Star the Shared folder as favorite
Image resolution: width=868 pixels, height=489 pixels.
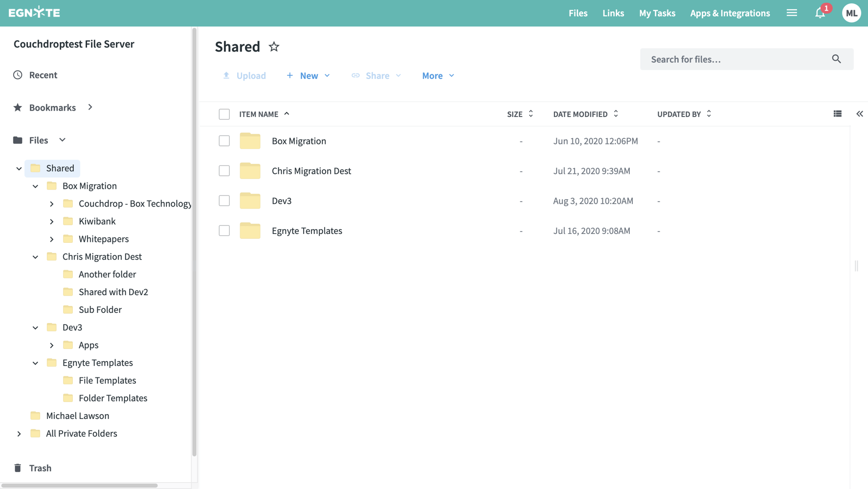coord(274,47)
